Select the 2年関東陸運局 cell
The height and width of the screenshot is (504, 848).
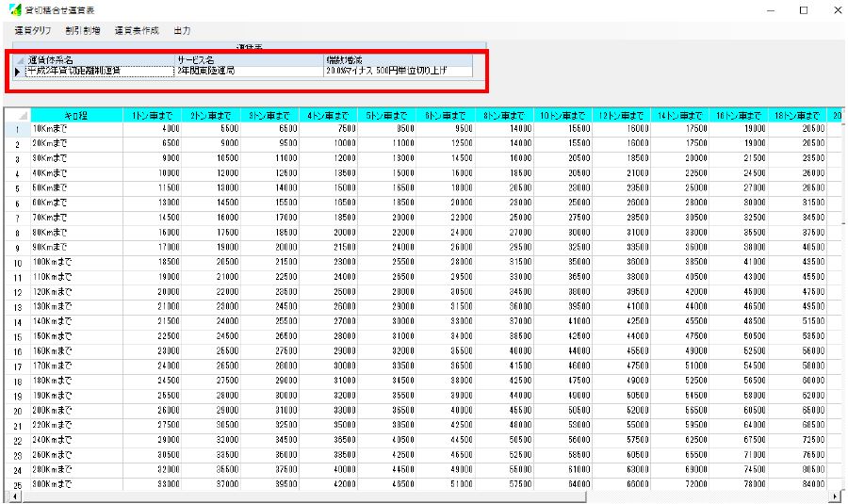(250, 71)
